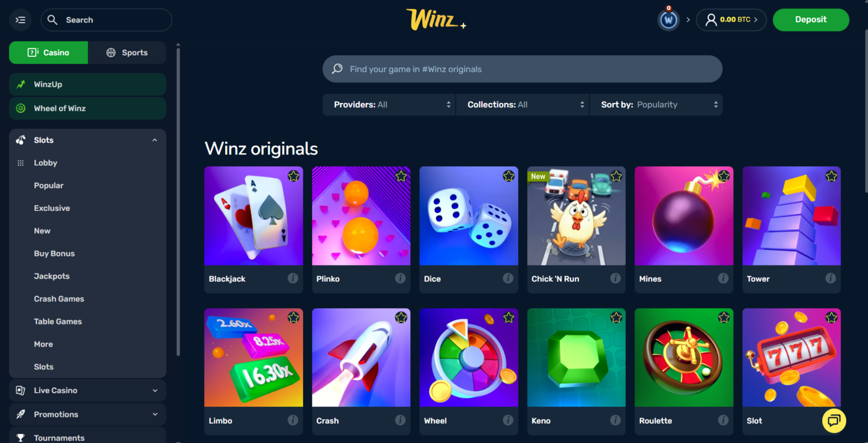Toggle favorite star on Dice
This screenshot has height=443, width=868.
click(508, 176)
